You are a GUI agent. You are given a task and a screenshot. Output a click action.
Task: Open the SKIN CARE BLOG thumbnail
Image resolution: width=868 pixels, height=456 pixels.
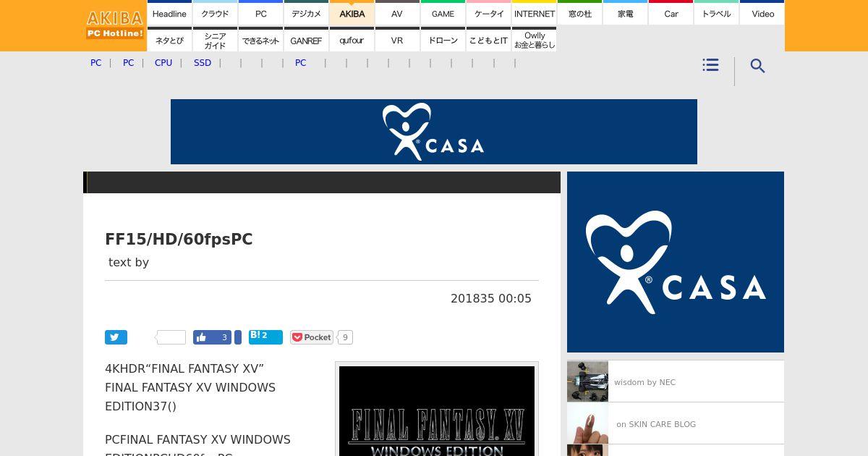[x=587, y=423]
